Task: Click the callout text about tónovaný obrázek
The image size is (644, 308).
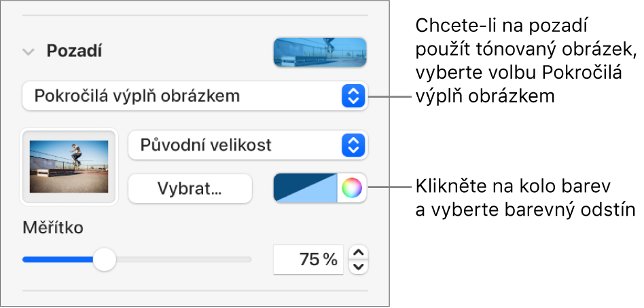Action: point(526,61)
